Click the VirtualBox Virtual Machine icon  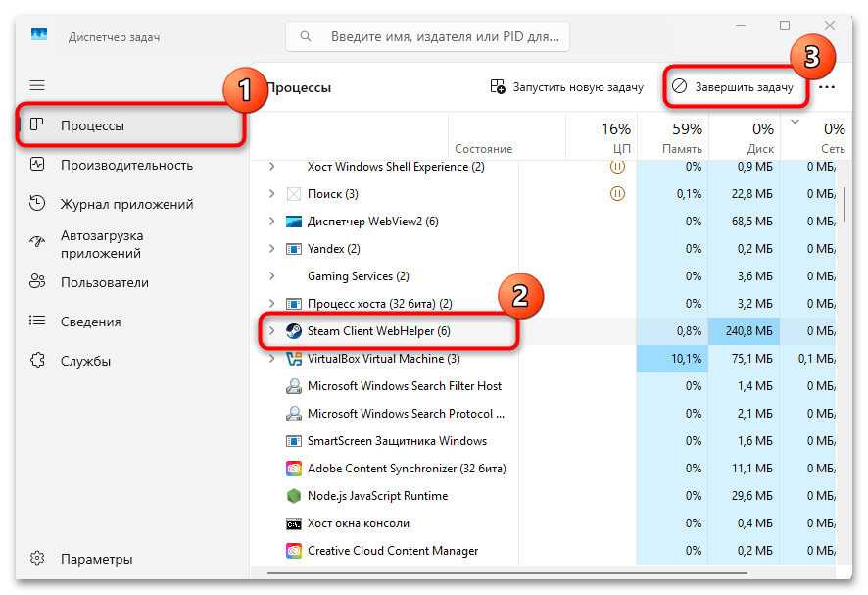pyautogui.click(x=293, y=359)
